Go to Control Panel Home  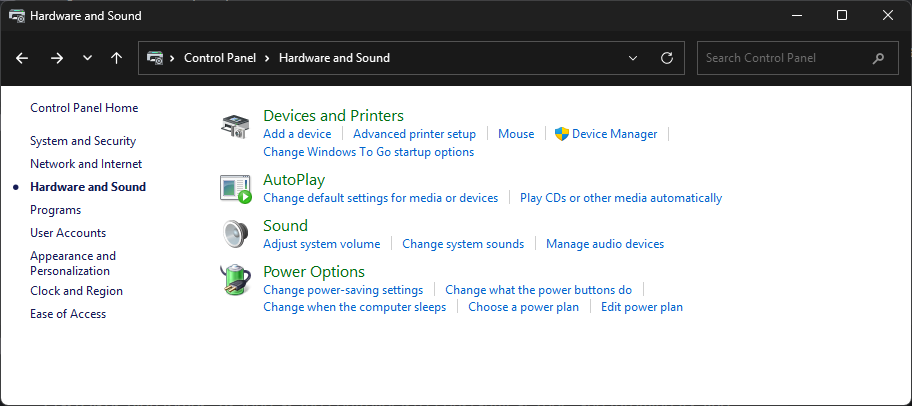tap(84, 108)
